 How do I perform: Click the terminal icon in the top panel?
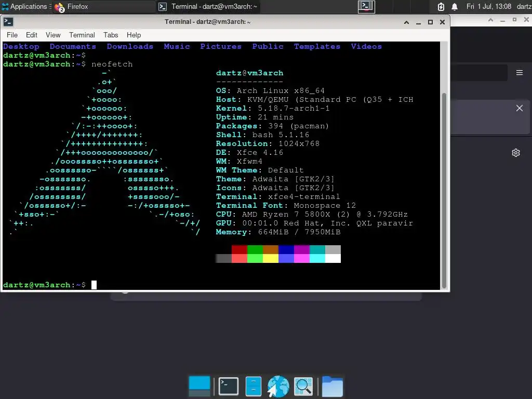click(366, 6)
